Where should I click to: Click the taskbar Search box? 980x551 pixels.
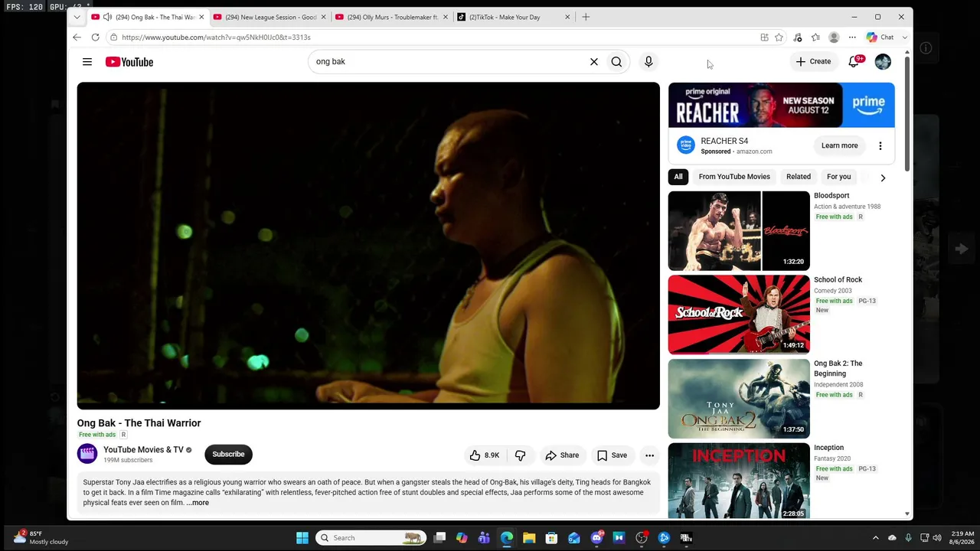coord(371,538)
